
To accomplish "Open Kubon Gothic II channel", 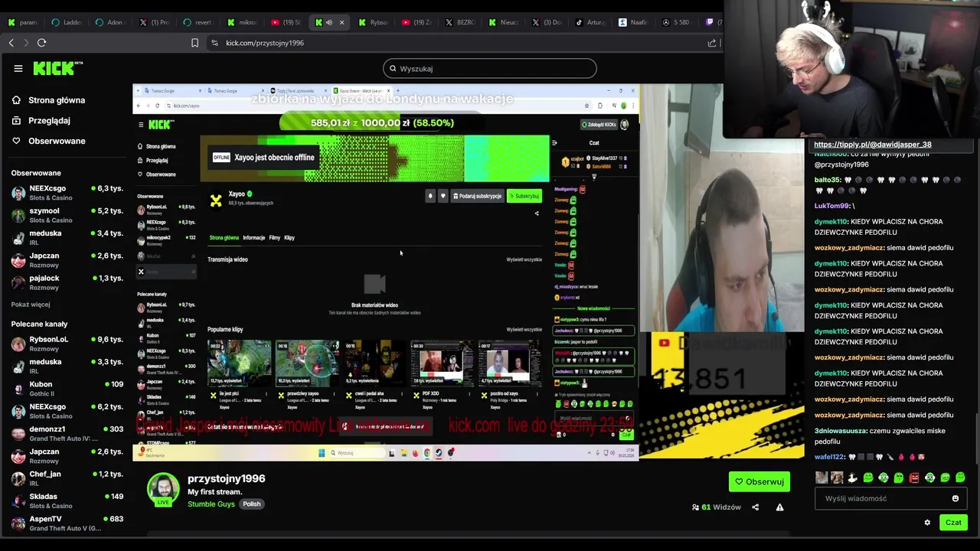I will 67,389.
